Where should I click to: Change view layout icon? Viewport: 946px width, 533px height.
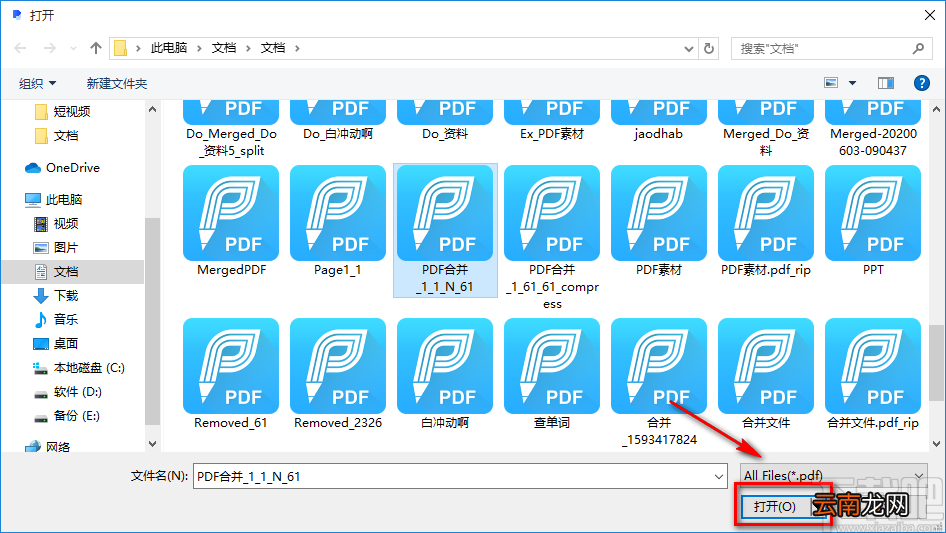click(x=831, y=83)
